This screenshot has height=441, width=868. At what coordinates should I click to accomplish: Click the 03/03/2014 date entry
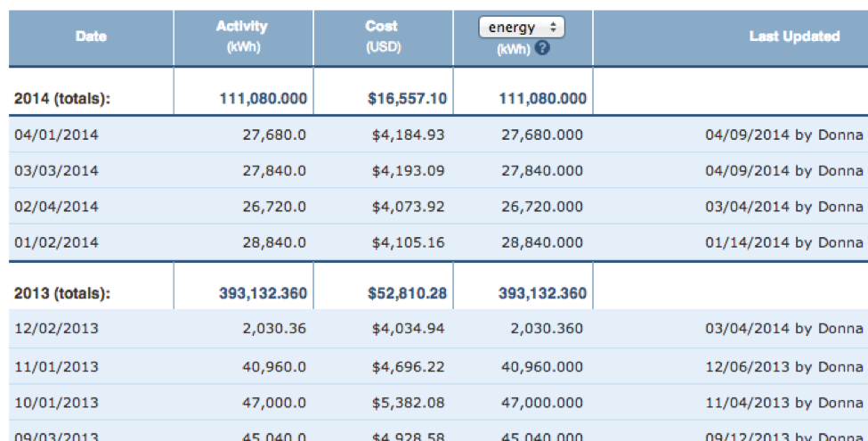coord(57,170)
